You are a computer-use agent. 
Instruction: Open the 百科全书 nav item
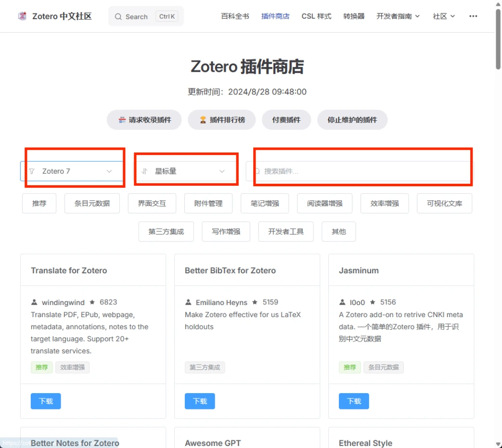click(235, 16)
